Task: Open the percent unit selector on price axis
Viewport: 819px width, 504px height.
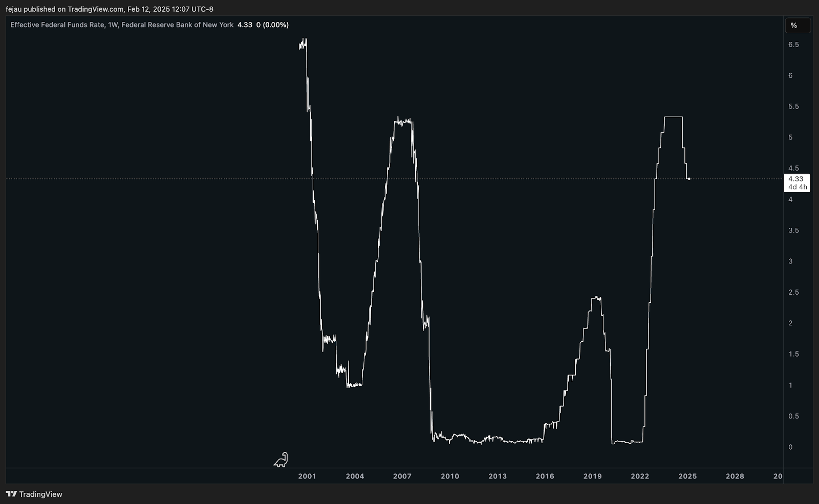Action: coord(798,26)
